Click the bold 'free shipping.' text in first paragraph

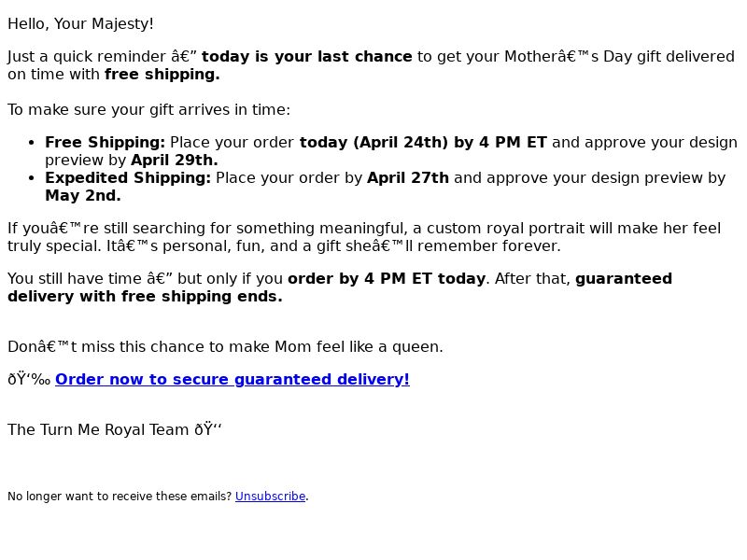click(x=162, y=75)
